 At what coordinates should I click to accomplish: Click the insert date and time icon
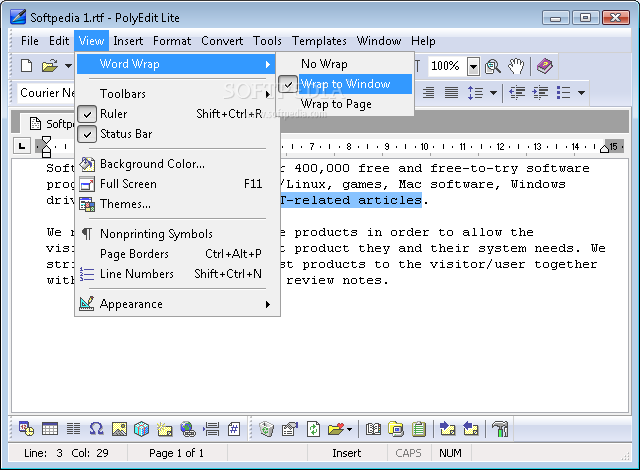(27, 429)
